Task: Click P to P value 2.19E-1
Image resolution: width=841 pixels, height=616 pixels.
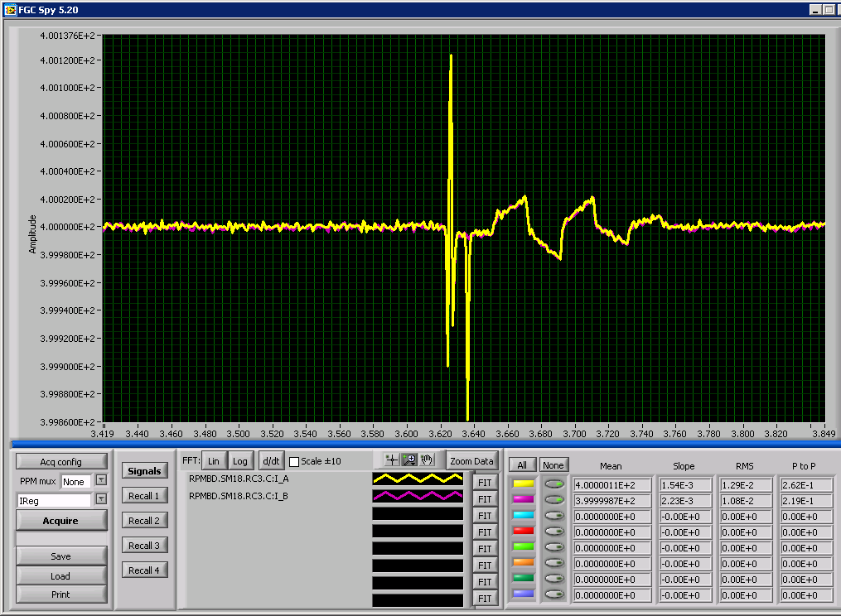Action: (x=806, y=501)
